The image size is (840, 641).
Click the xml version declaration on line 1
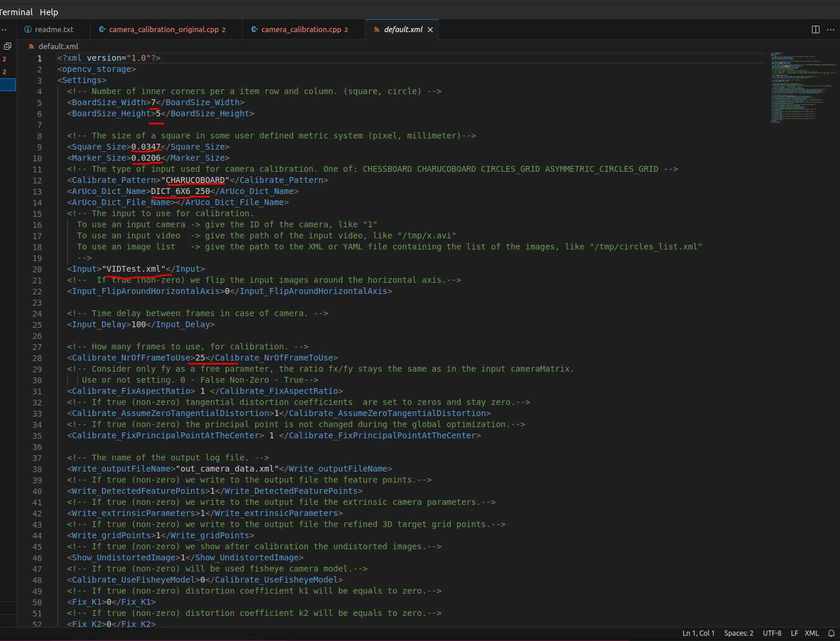coord(109,58)
